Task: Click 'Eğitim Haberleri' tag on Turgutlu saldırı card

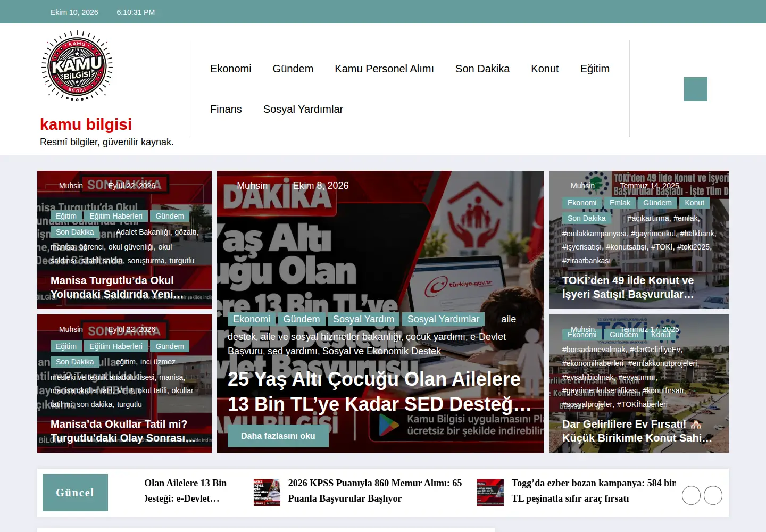Action: pyautogui.click(x=116, y=216)
